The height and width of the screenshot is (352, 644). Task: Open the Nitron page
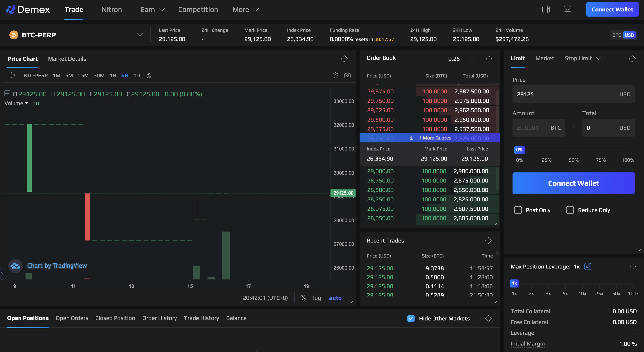[112, 9]
